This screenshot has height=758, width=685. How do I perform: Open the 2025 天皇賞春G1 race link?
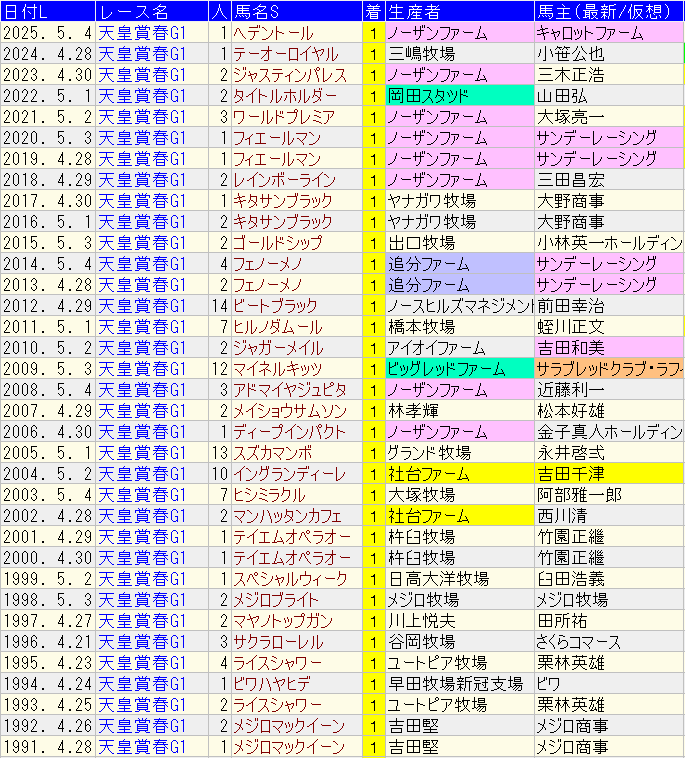coord(142,33)
